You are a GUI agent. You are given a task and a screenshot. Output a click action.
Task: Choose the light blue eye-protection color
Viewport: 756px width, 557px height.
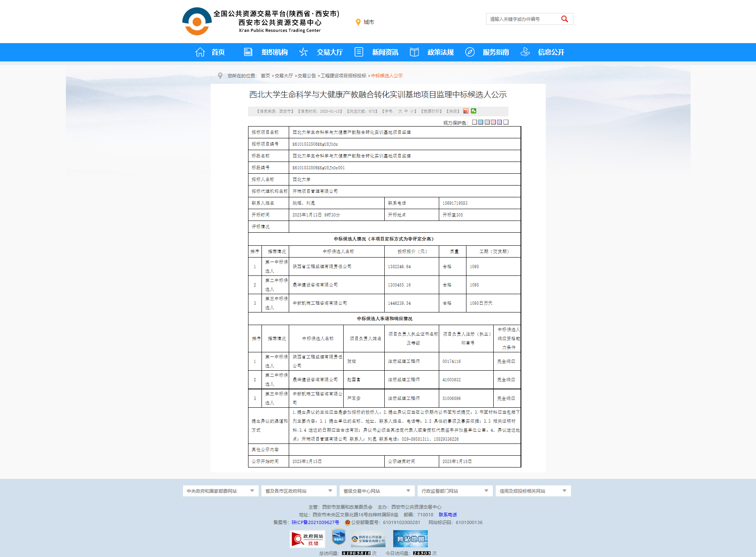(x=481, y=122)
